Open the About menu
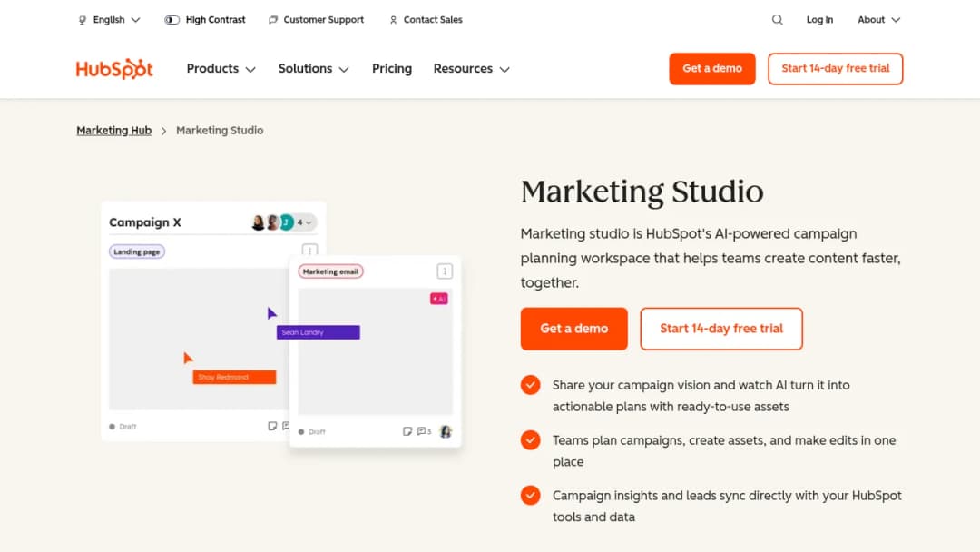This screenshot has width=980, height=552. click(x=878, y=20)
